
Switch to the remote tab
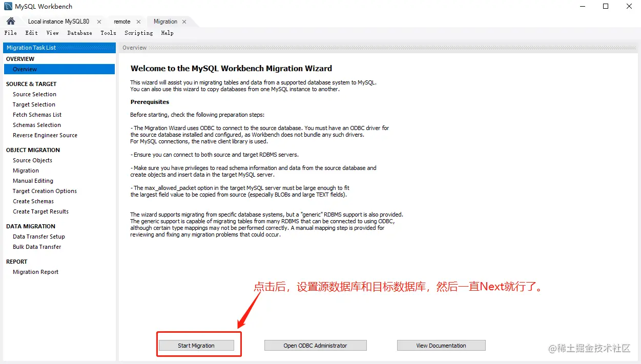coord(122,22)
